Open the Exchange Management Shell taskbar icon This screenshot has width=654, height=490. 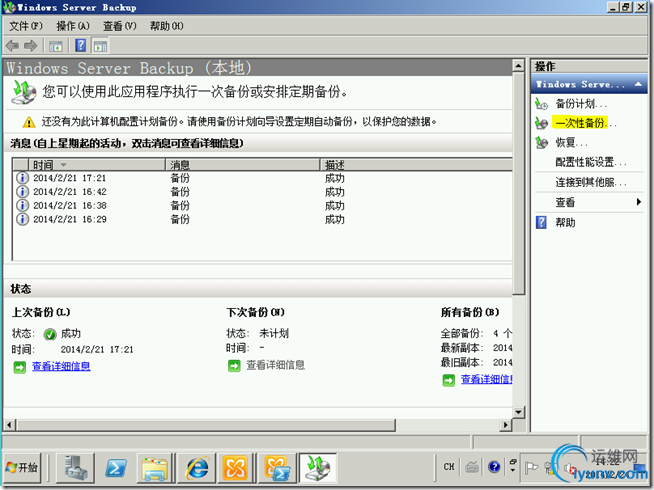276,467
